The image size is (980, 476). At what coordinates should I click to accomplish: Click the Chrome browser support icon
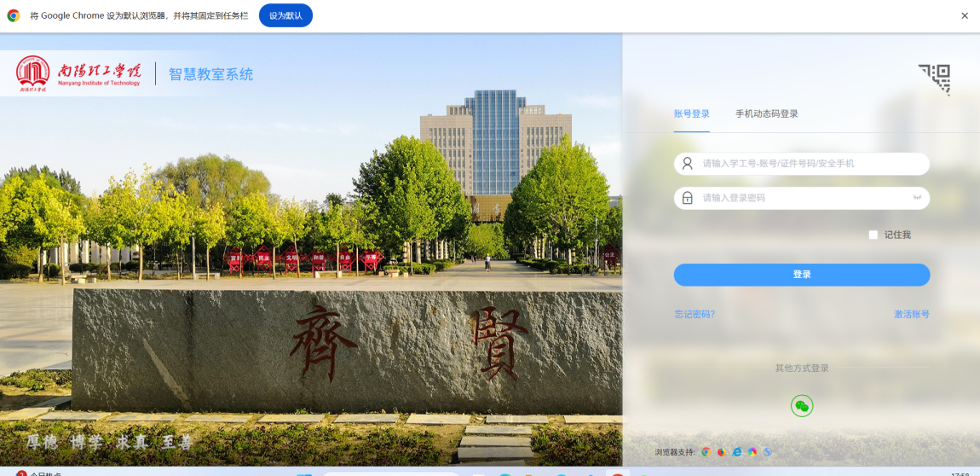pos(706,452)
